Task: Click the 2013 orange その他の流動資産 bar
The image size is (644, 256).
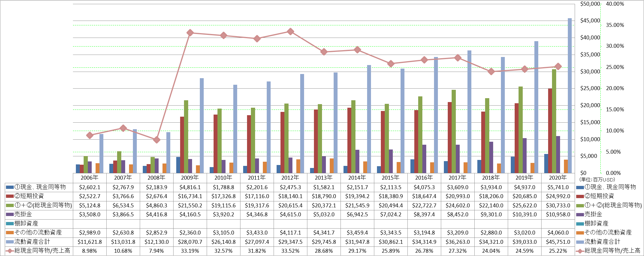Action: click(332, 166)
